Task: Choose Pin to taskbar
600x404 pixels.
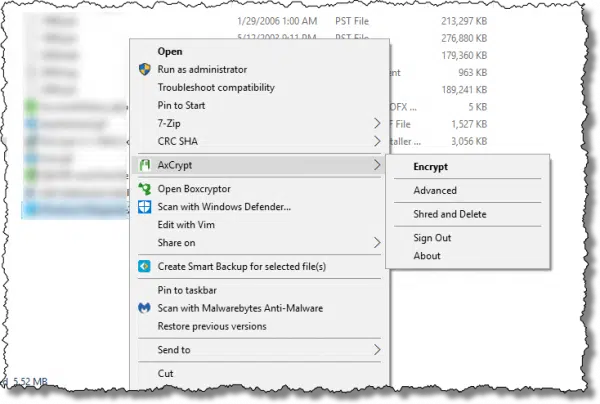Action: click(x=260, y=290)
